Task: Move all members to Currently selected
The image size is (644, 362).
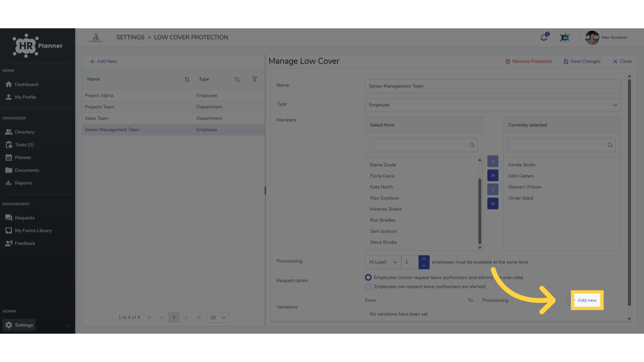Action: [493, 175]
